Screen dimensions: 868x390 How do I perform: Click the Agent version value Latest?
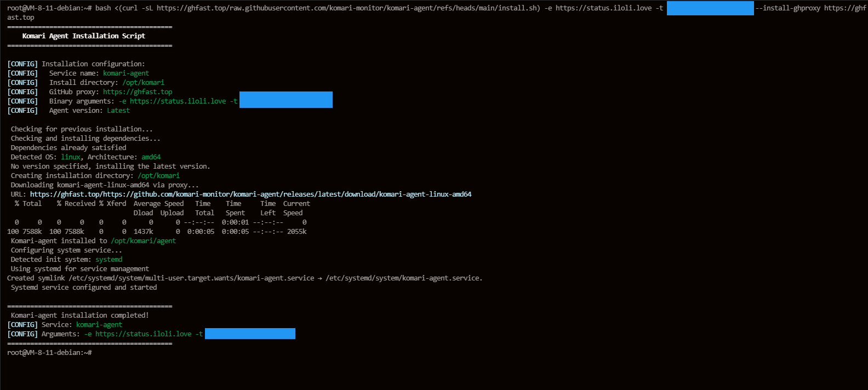pos(118,111)
